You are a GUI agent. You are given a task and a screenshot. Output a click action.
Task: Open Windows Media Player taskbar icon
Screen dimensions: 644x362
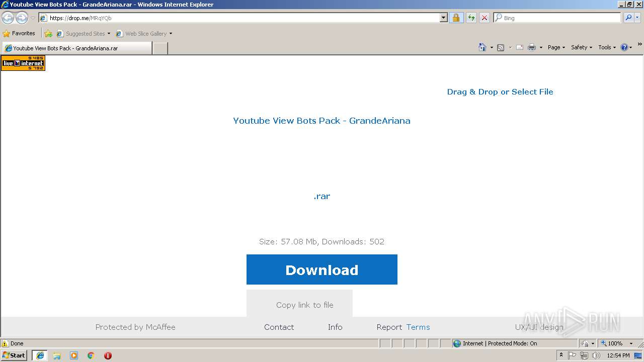pos(74,355)
